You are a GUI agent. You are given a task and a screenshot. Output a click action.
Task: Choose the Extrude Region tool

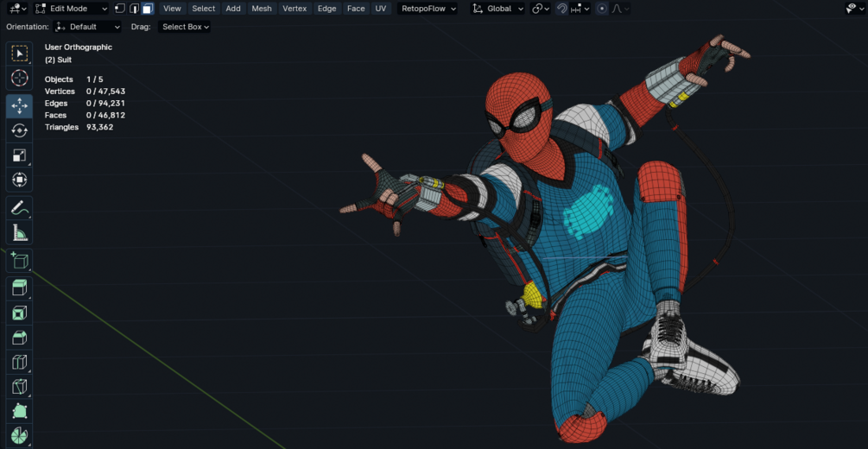(x=19, y=288)
